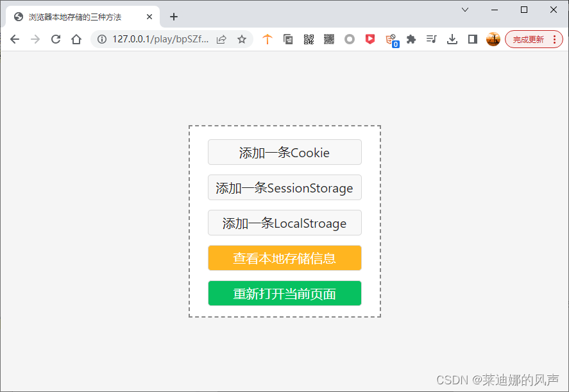Expand the tab search chevron
569x392 pixels.
click(x=465, y=10)
